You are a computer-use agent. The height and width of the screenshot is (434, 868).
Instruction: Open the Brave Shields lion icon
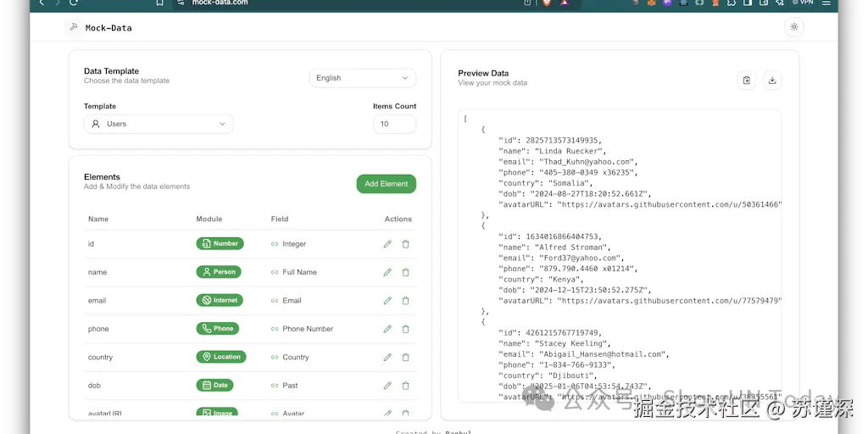click(x=547, y=3)
